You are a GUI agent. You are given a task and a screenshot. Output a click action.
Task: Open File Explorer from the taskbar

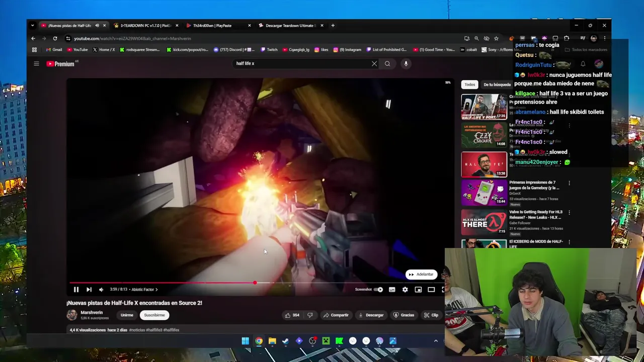coord(272,341)
